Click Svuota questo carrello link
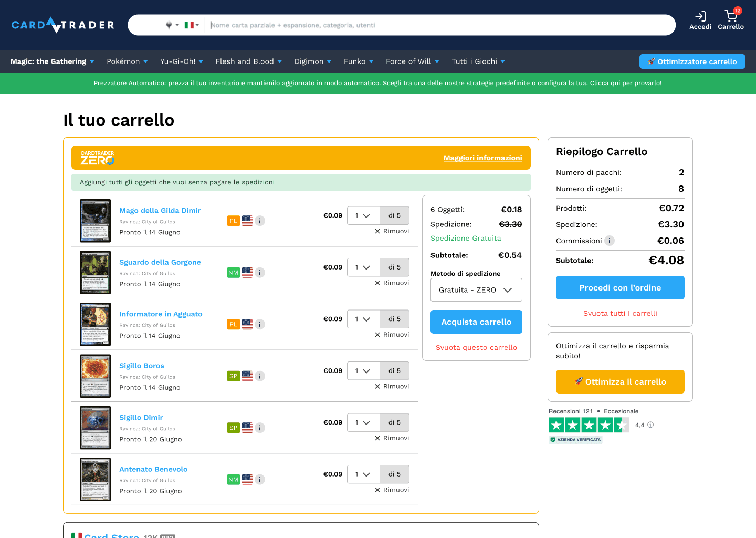 tap(476, 348)
